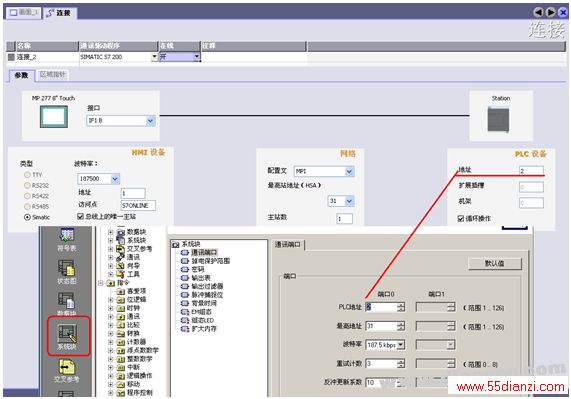Screen dimensions: 571x399
Task: Click the 默认值 button
Action: tap(495, 263)
